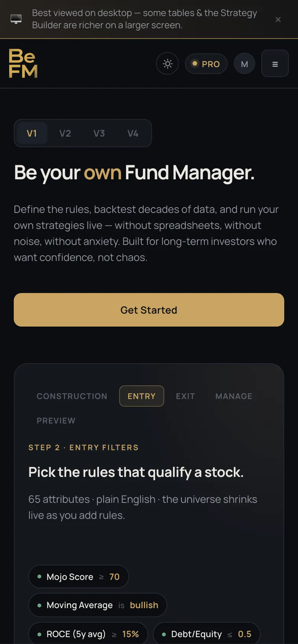Open the hamburger menu

coord(275,63)
